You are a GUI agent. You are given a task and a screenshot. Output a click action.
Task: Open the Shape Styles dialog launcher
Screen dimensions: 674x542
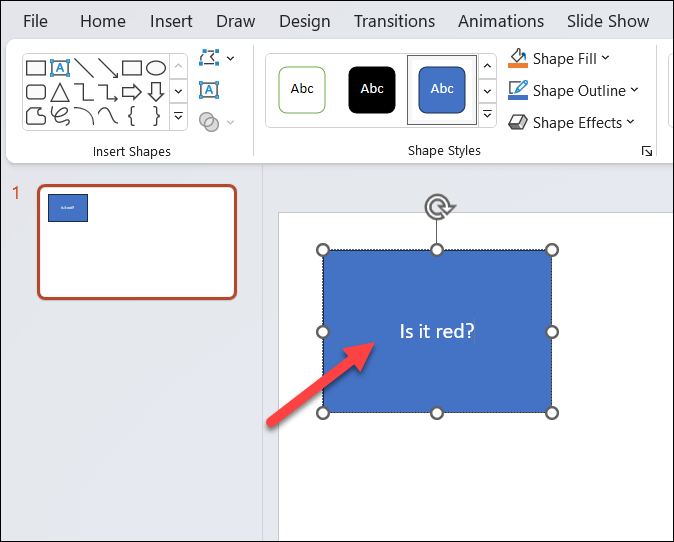tap(647, 151)
